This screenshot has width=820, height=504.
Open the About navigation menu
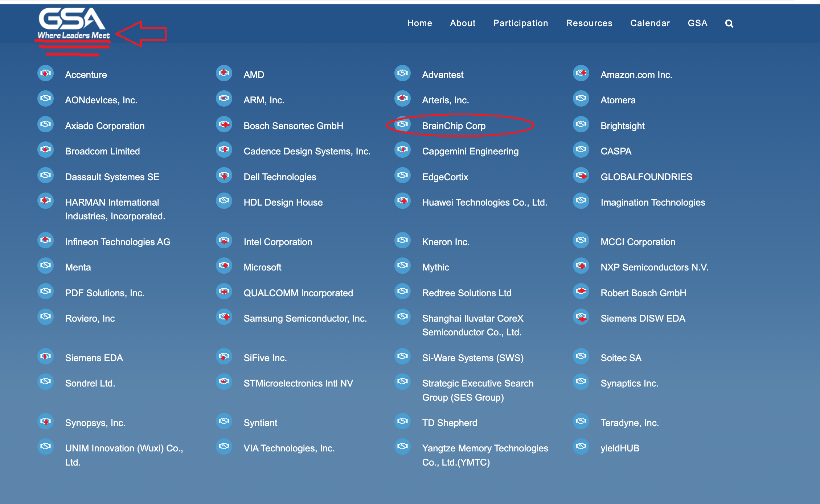click(x=463, y=23)
